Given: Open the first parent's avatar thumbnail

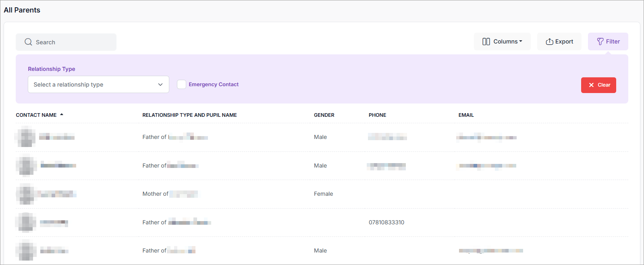Looking at the screenshot, I should click(x=26, y=137).
